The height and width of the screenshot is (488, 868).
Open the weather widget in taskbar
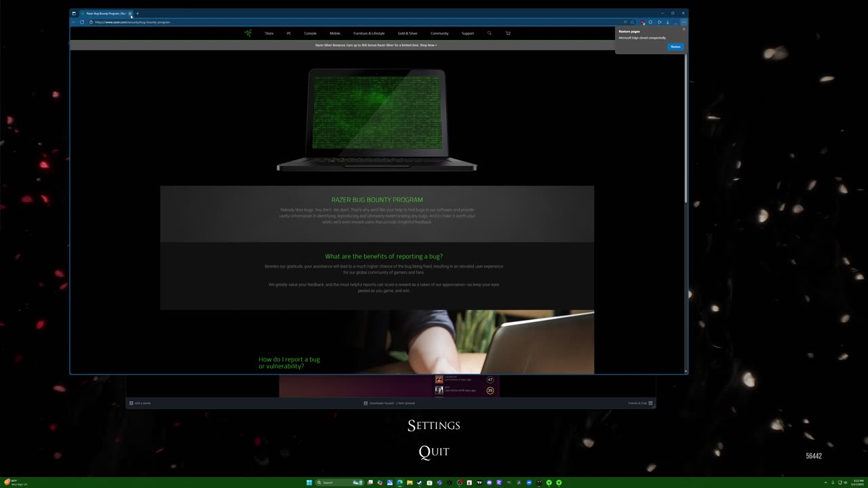15,483
